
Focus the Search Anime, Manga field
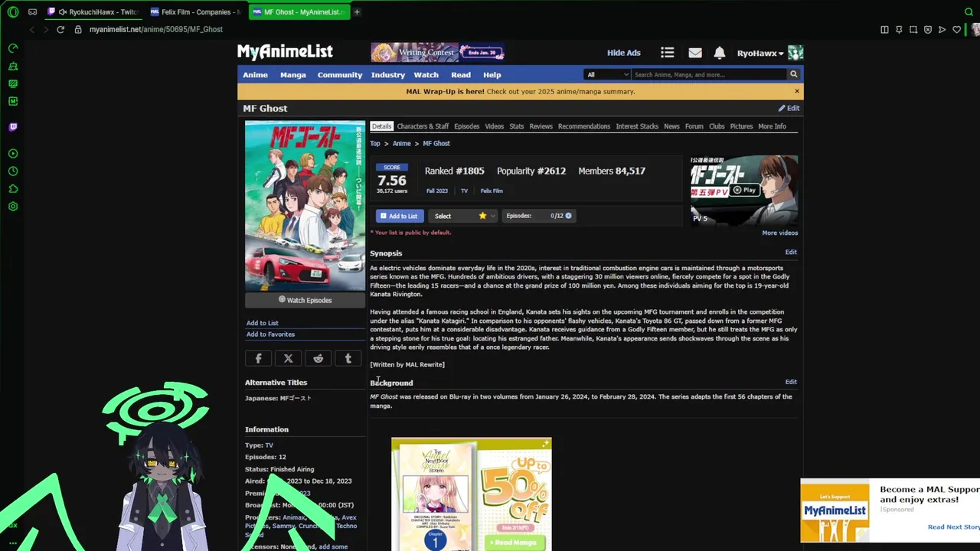[708, 74]
